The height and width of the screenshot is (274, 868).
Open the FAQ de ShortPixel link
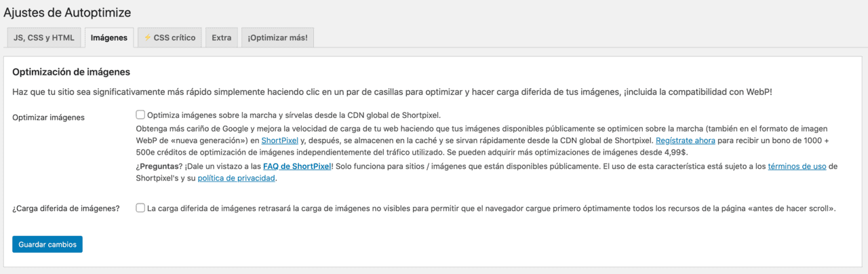pyautogui.click(x=297, y=166)
